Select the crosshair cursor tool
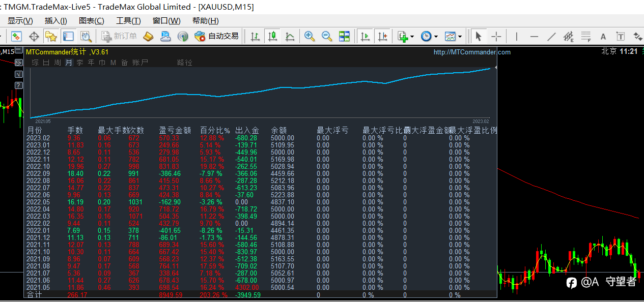The image size is (644, 302). point(496,36)
